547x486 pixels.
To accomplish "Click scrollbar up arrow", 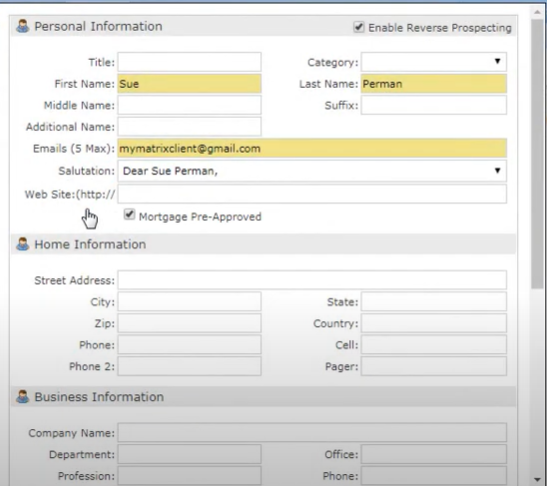I will coord(537,13).
